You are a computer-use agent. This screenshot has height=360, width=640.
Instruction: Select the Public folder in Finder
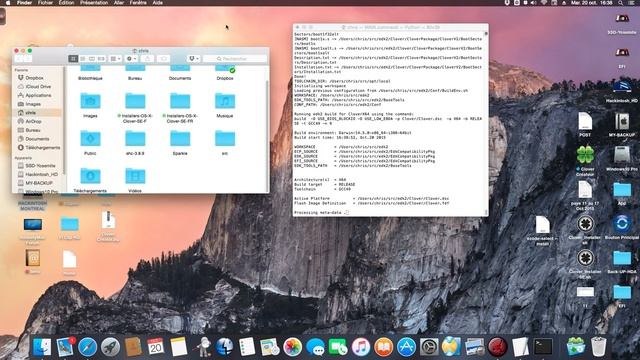90,143
